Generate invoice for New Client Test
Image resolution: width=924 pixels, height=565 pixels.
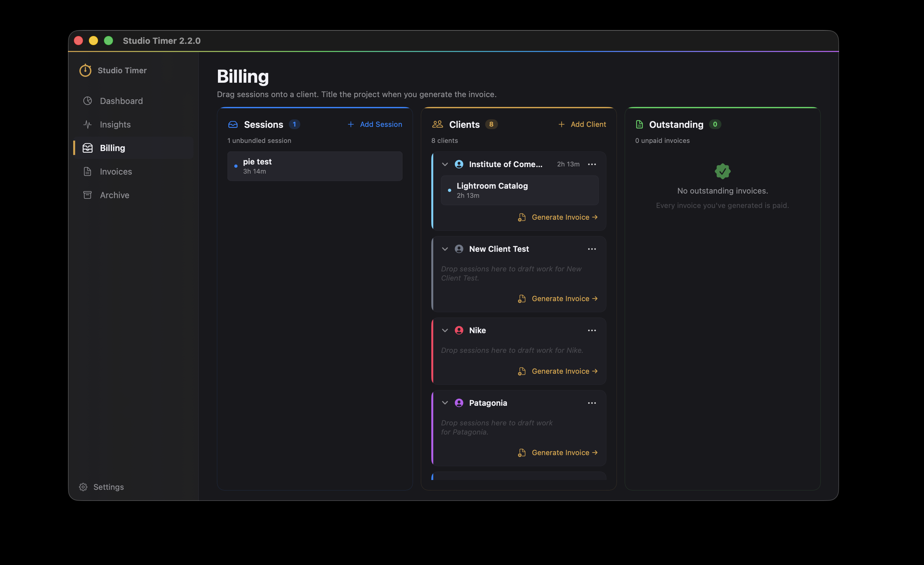(558, 299)
